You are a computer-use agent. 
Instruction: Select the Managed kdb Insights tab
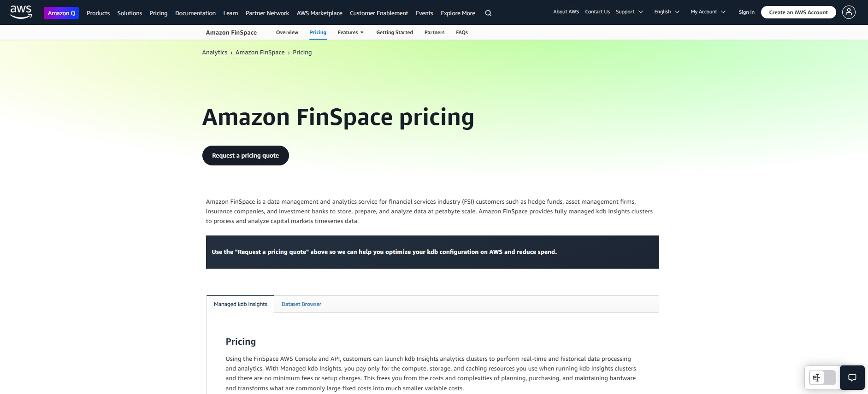pos(240,304)
